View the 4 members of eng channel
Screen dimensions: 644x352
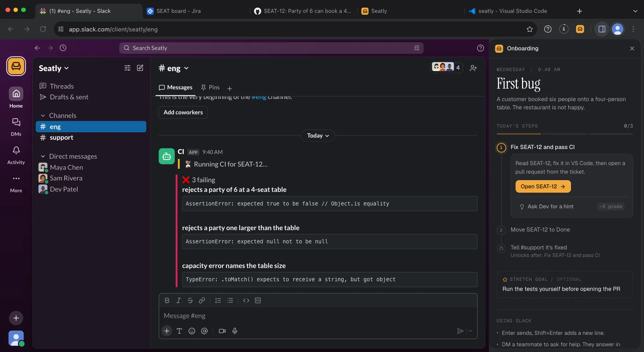pyautogui.click(x=447, y=67)
